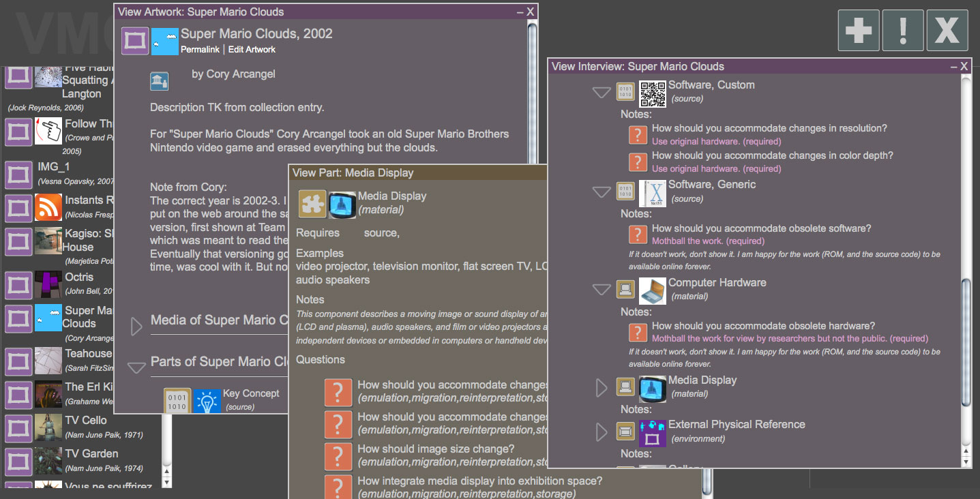The image size is (980, 499).
Task: Click the exclamation mark button at top right
Action: pyautogui.click(x=903, y=31)
